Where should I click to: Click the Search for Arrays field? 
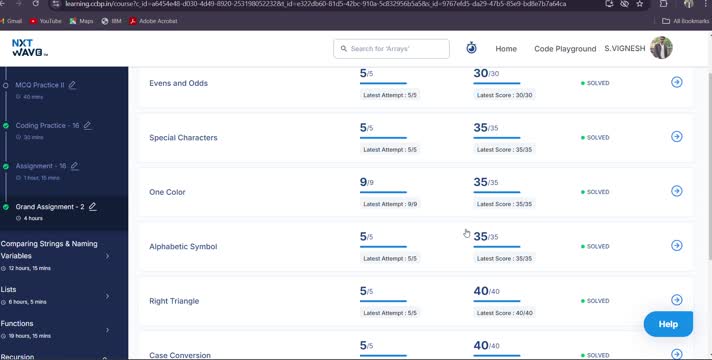391,49
